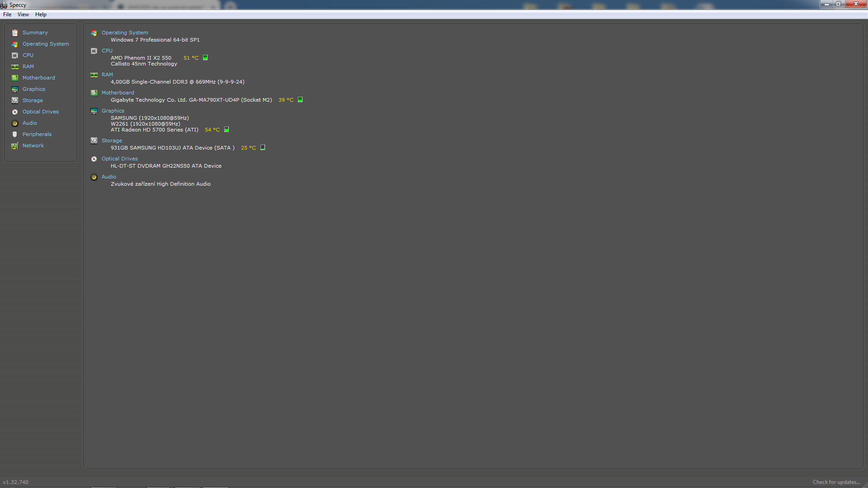
Task: Click the Operating System sidebar Windows icon
Action: click(x=15, y=44)
